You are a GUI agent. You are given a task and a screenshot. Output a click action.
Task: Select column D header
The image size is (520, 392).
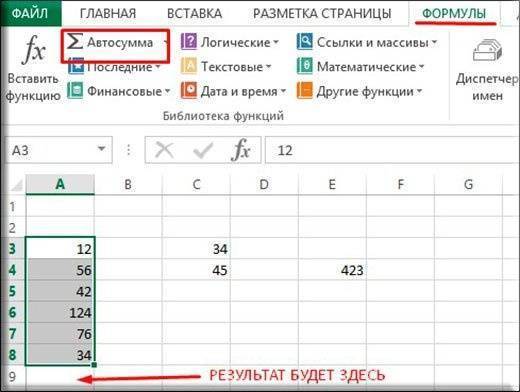click(x=264, y=184)
